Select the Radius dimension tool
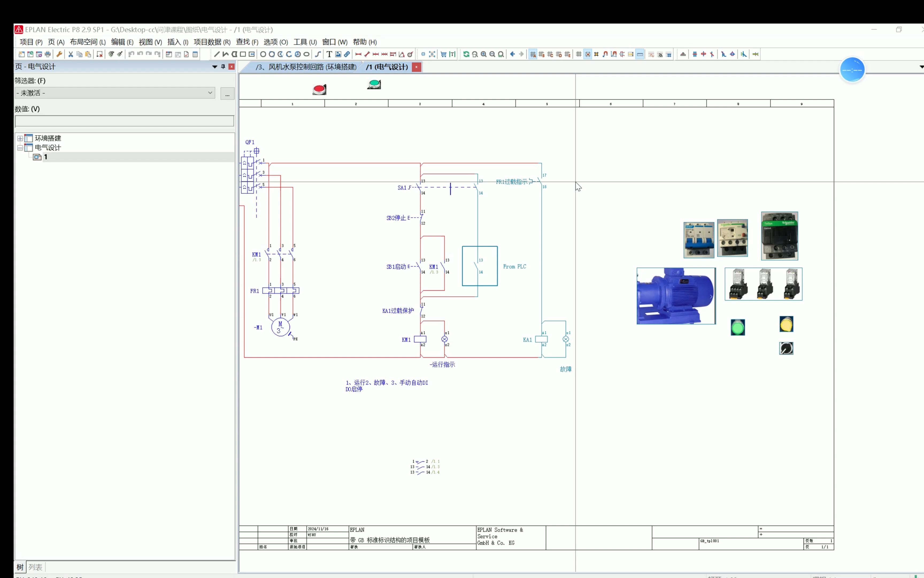The height and width of the screenshot is (578, 924). [410, 54]
